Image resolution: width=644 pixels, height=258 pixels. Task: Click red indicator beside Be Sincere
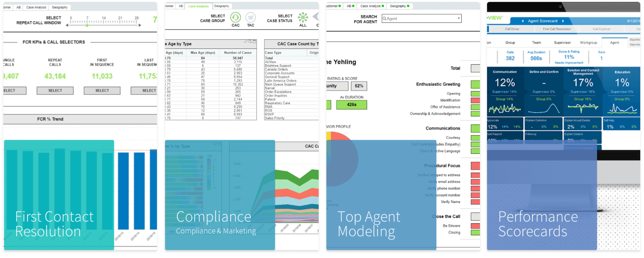click(475, 226)
